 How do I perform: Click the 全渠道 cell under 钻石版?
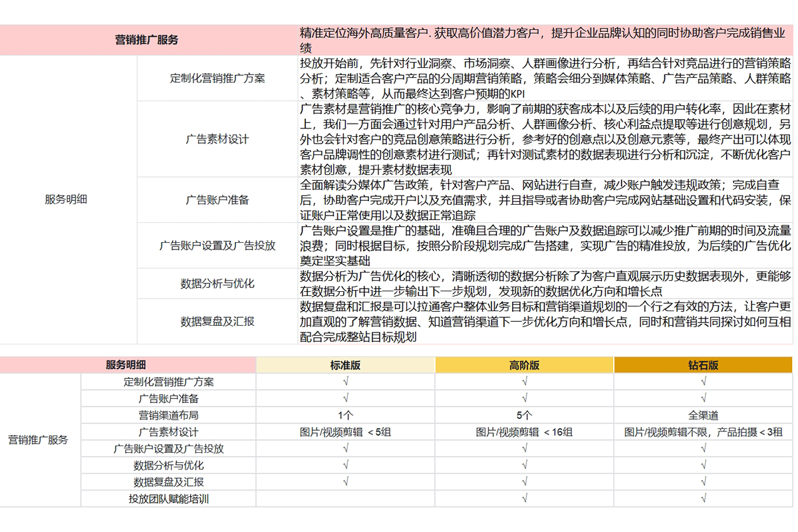702,415
